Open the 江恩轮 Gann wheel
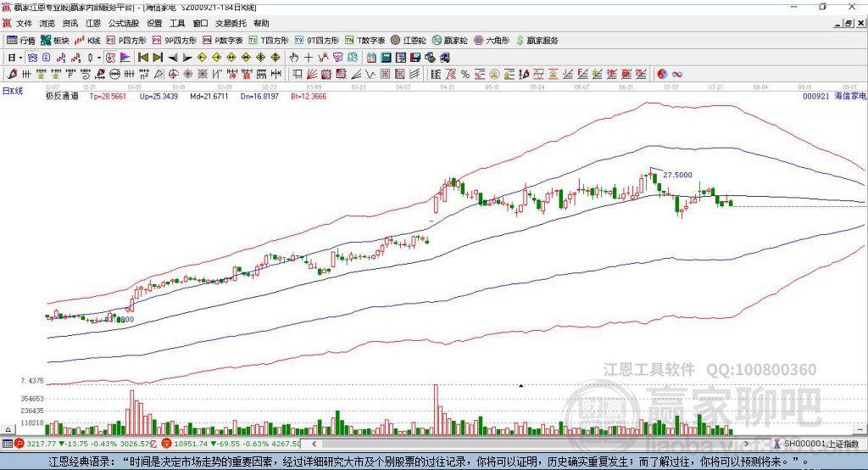868x470 pixels. coord(409,41)
